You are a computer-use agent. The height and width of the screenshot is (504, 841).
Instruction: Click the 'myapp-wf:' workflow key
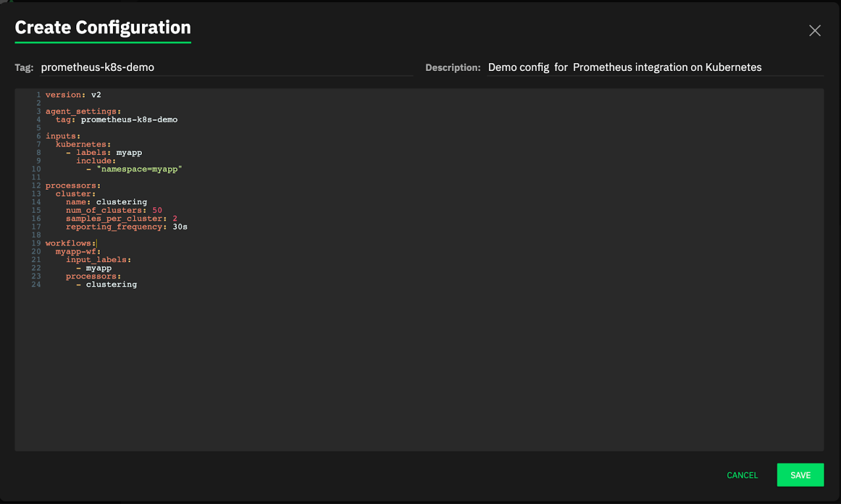(x=78, y=252)
